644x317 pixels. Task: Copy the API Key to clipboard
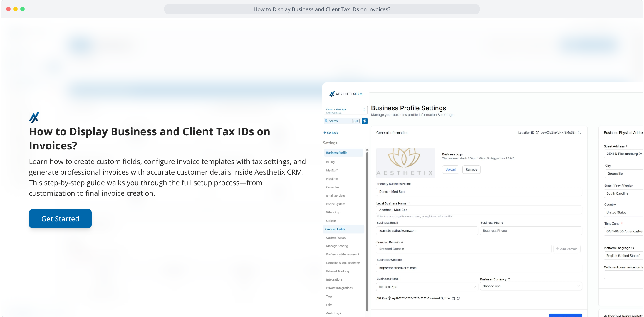click(453, 299)
